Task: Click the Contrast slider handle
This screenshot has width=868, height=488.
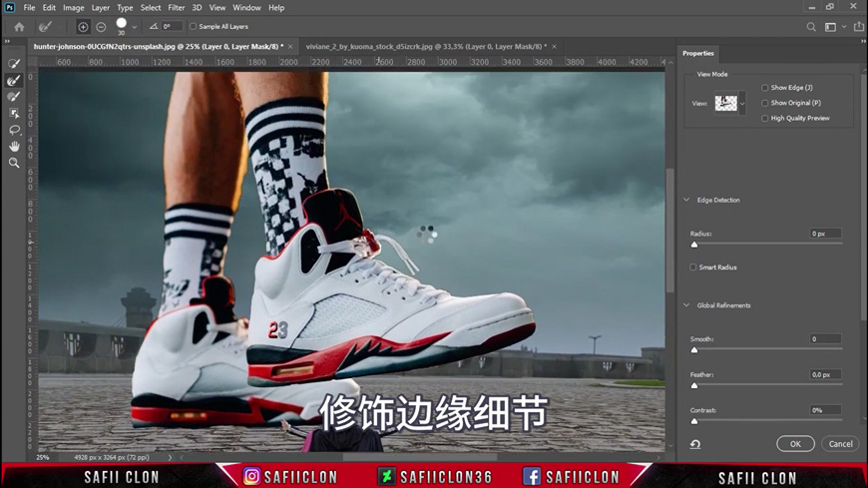Action: coord(694,421)
